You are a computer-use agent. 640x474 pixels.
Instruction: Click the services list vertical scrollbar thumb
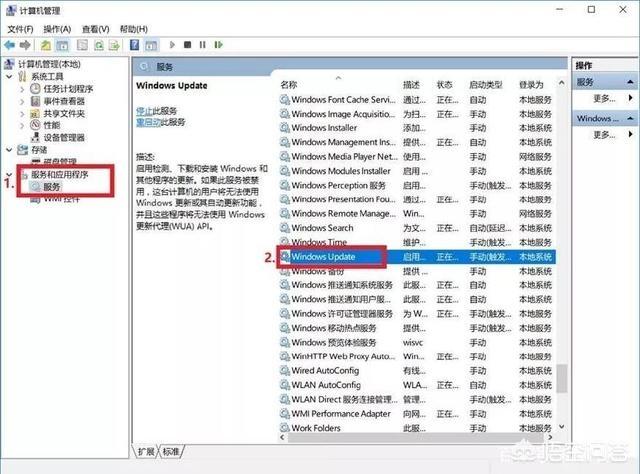tap(562, 378)
